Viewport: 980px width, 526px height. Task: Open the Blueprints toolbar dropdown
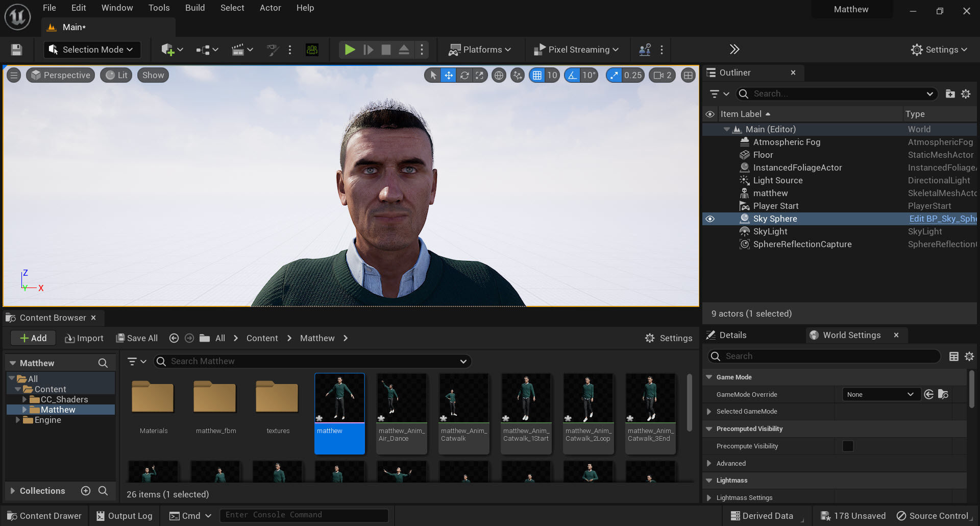pyautogui.click(x=207, y=50)
